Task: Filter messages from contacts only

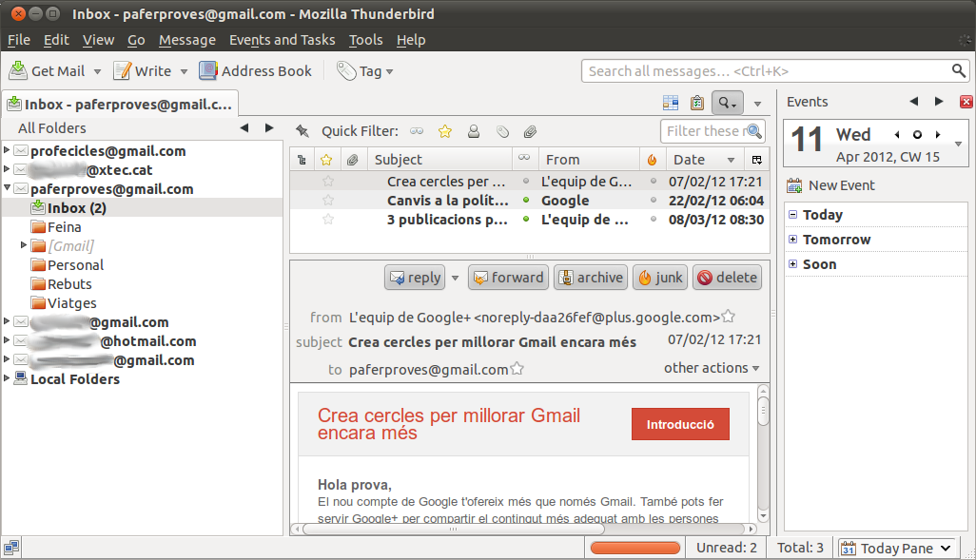Action: click(473, 131)
